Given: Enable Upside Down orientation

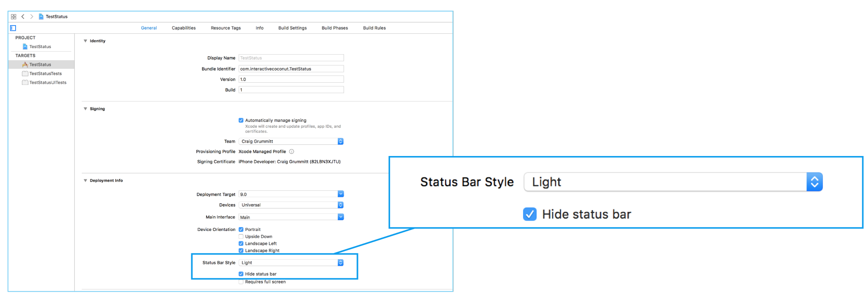Looking at the screenshot, I should [x=241, y=237].
